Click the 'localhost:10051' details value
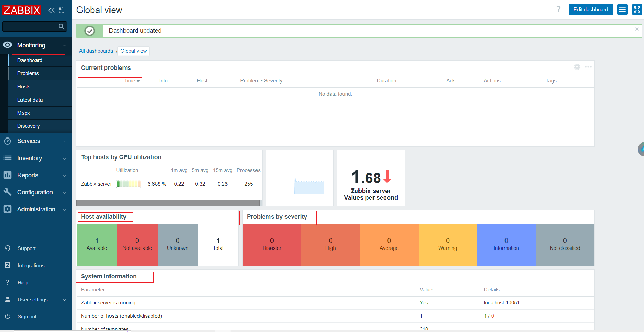644x332 pixels. point(502,303)
